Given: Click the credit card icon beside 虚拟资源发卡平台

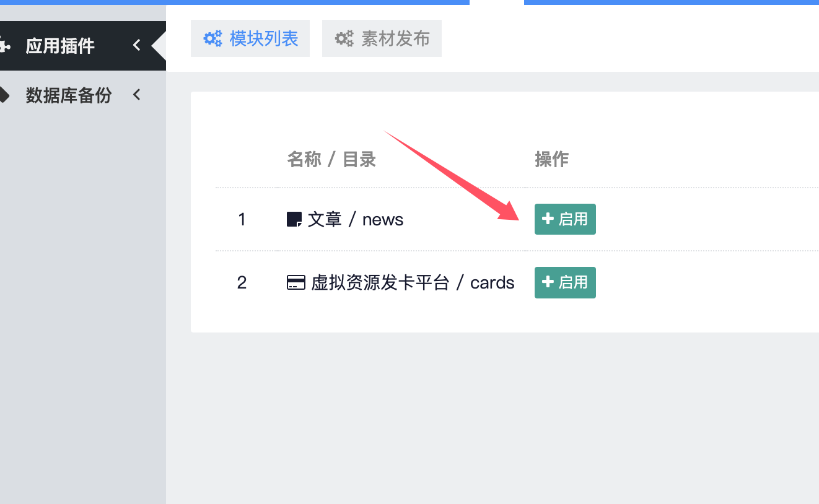Looking at the screenshot, I should coord(296,283).
